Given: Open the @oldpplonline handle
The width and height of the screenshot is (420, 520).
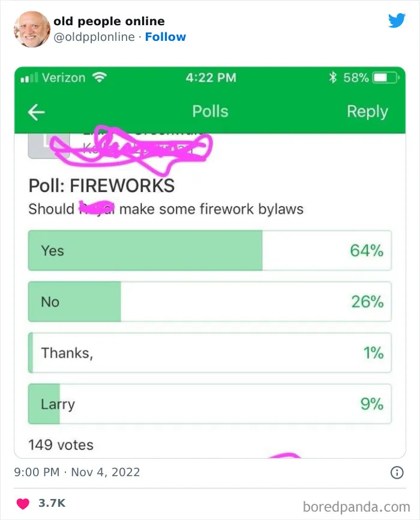Looking at the screenshot, I should (94, 37).
